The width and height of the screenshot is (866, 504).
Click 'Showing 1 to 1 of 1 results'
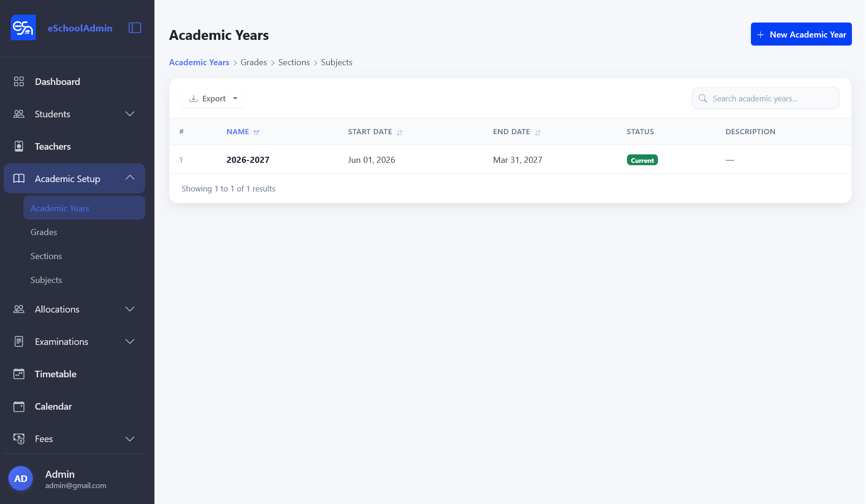click(x=228, y=189)
